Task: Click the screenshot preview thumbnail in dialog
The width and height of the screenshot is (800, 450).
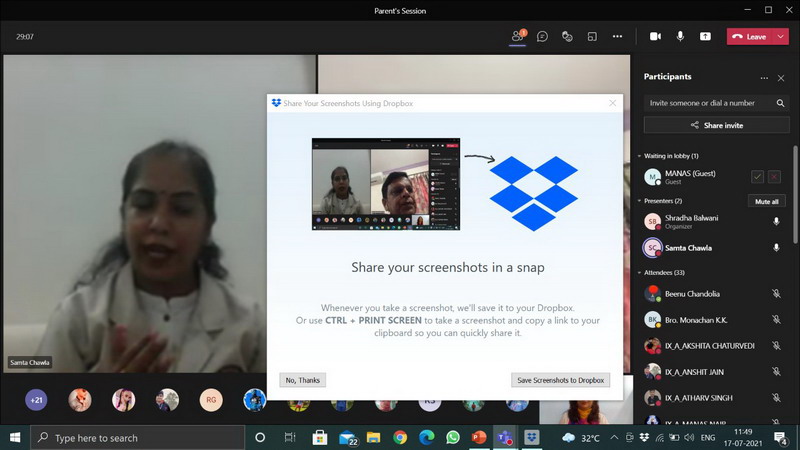Action: (386, 184)
